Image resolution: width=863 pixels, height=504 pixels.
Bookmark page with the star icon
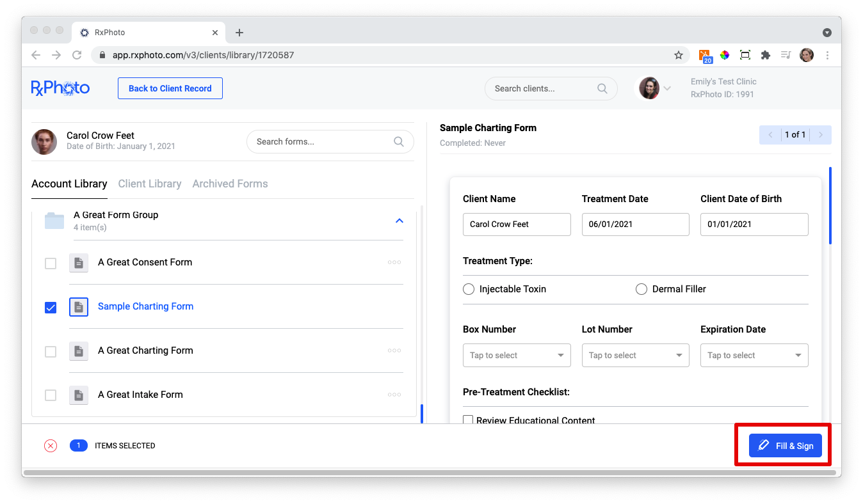679,55
